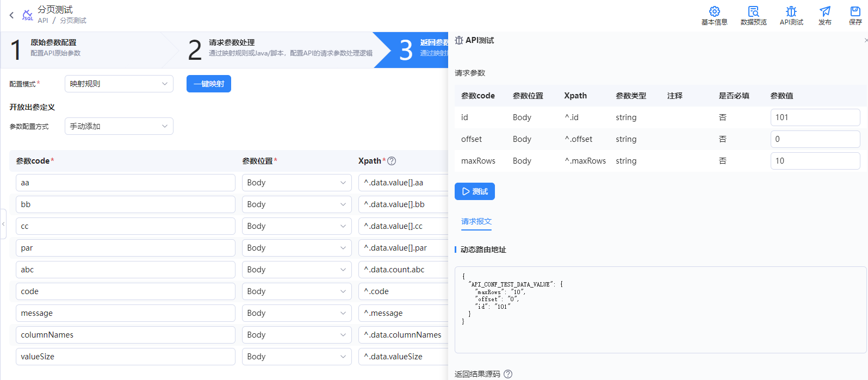This screenshot has width=868, height=380.
Task: Open 基本信息 settings icon
Action: [x=714, y=12]
